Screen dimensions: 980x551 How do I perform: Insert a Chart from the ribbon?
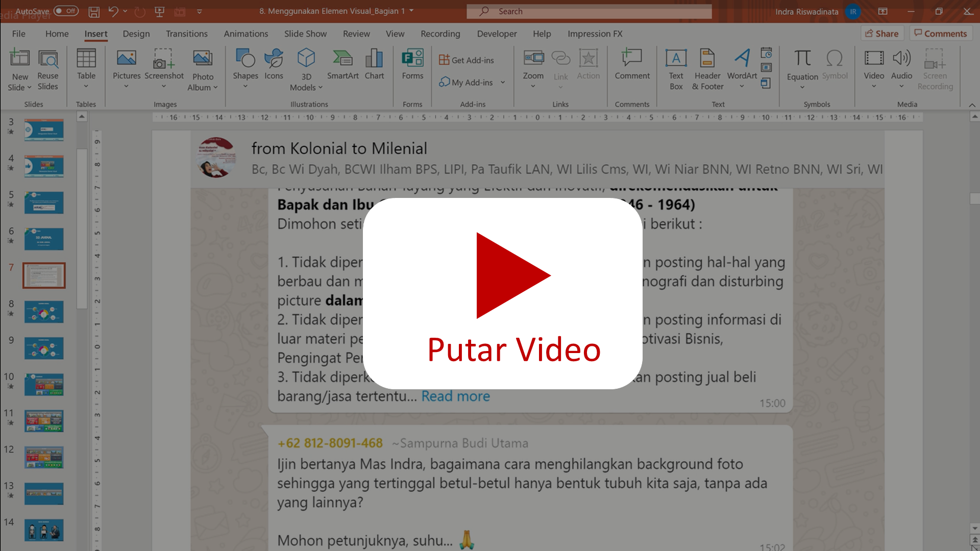[x=374, y=59]
